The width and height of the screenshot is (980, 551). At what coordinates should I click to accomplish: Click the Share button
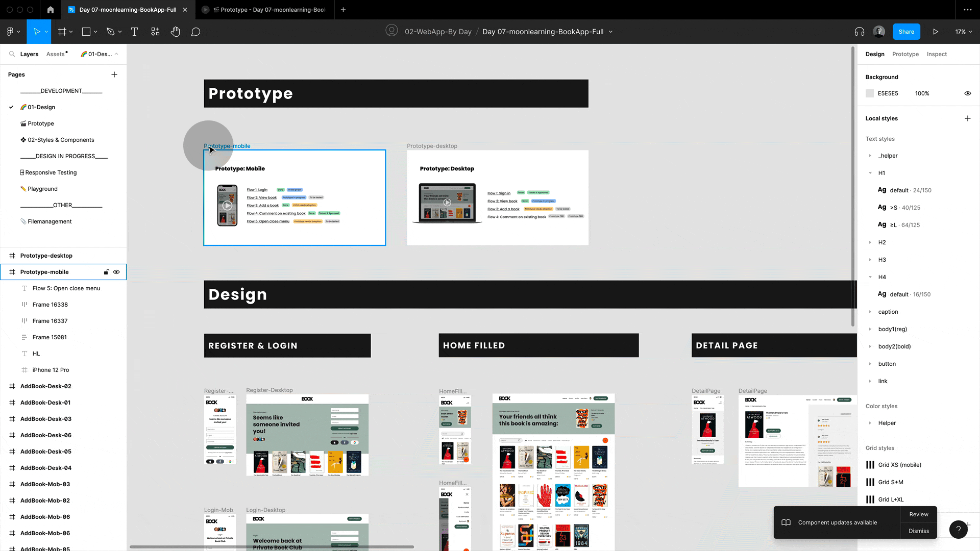(x=906, y=32)
